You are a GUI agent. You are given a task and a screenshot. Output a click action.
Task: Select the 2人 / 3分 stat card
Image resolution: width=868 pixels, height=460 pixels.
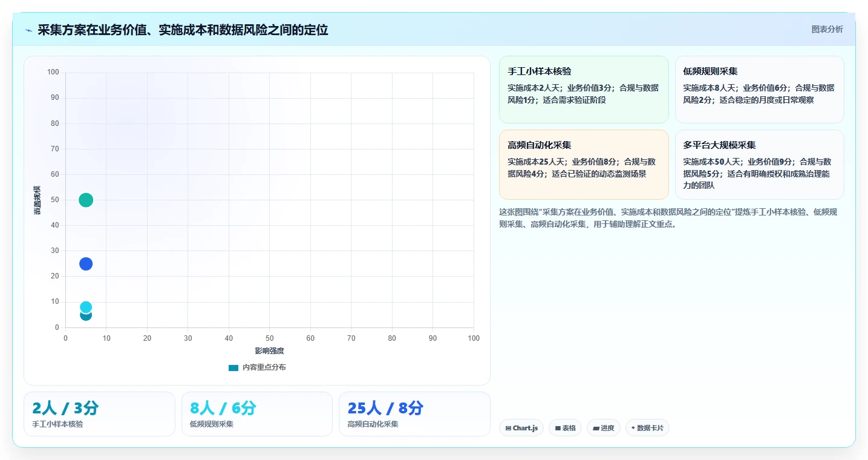99,414
